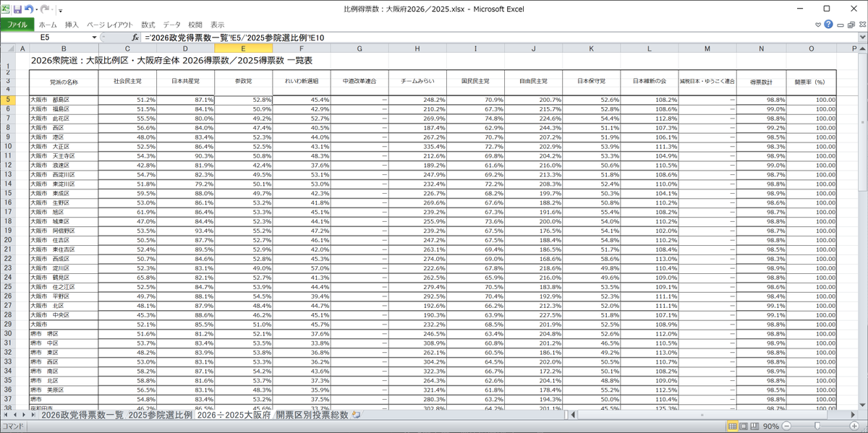Screen dimensions: 868x433
Task: Switch to Page Layout view in status bar
Action: click(744, 426)
